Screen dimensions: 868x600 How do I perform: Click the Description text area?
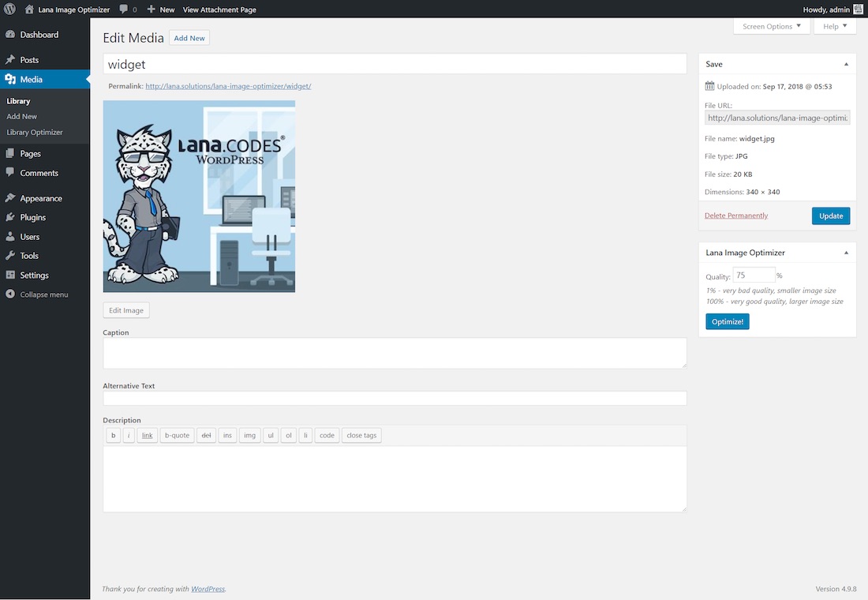pos(395,478)
